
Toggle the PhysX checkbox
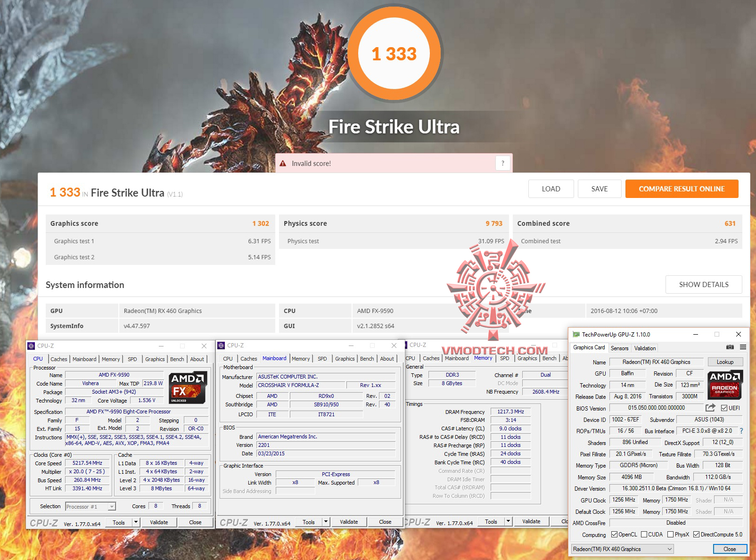click(670, 535)
